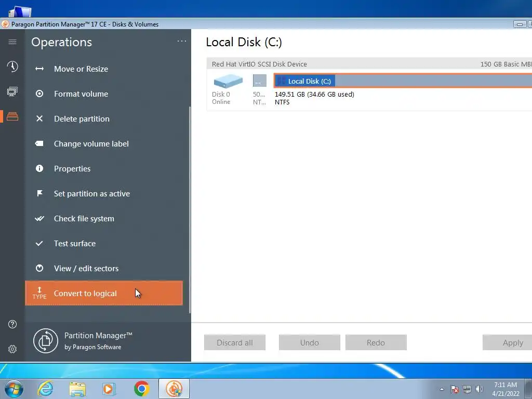Click the Change volume label tag icon
The width and height of the screenshot is (532, 399).
point(39,143)
